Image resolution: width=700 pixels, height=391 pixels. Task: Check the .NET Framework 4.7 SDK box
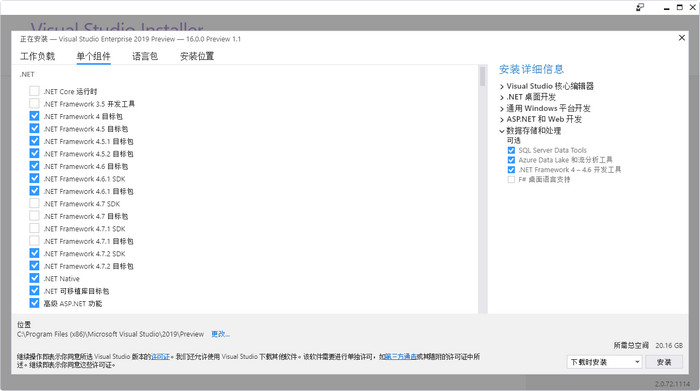pos(34,204)
